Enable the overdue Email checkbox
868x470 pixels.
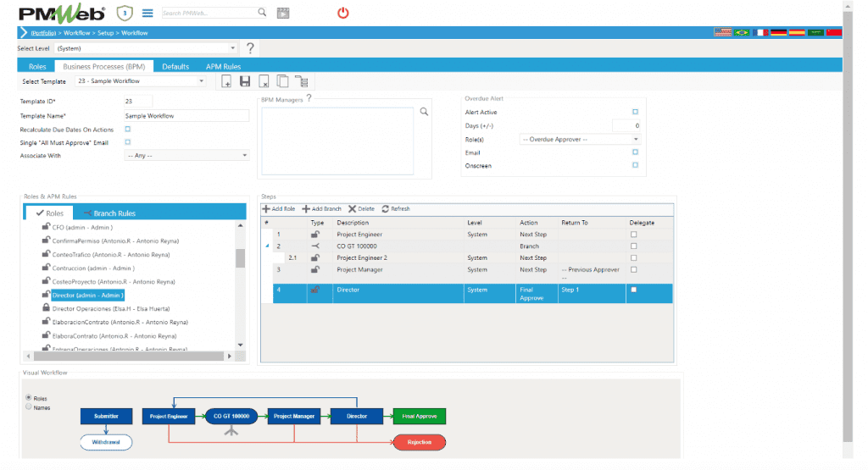click(635, 152)
